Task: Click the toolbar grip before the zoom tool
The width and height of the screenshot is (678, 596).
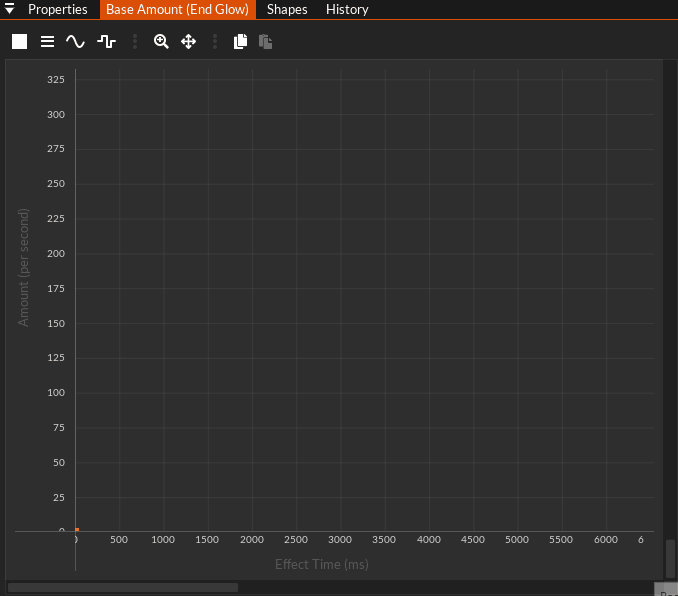Action: (135, 42)
